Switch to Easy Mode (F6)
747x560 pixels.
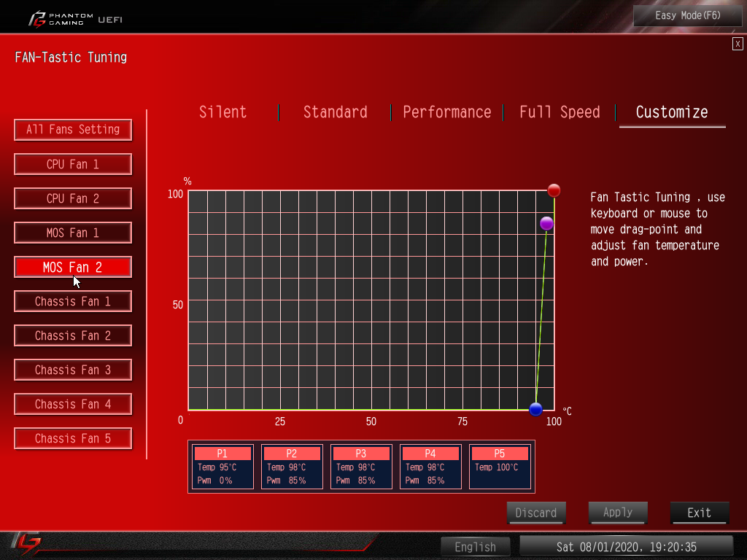[687, 16]
